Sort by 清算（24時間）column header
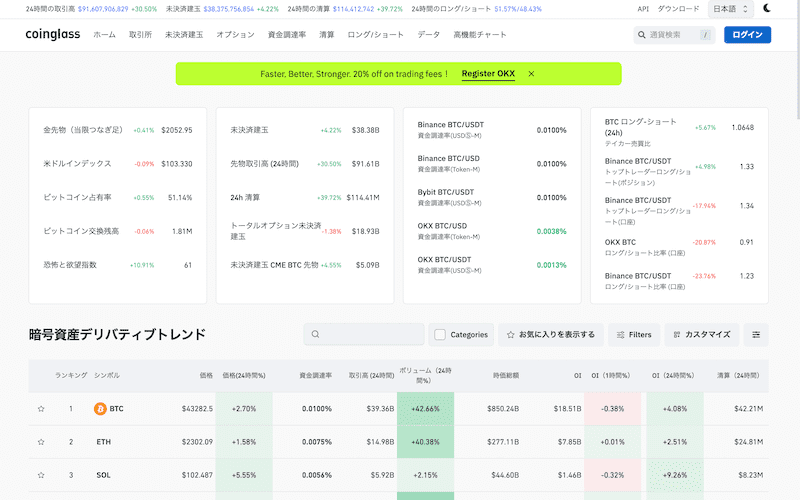 coord(738,376)
